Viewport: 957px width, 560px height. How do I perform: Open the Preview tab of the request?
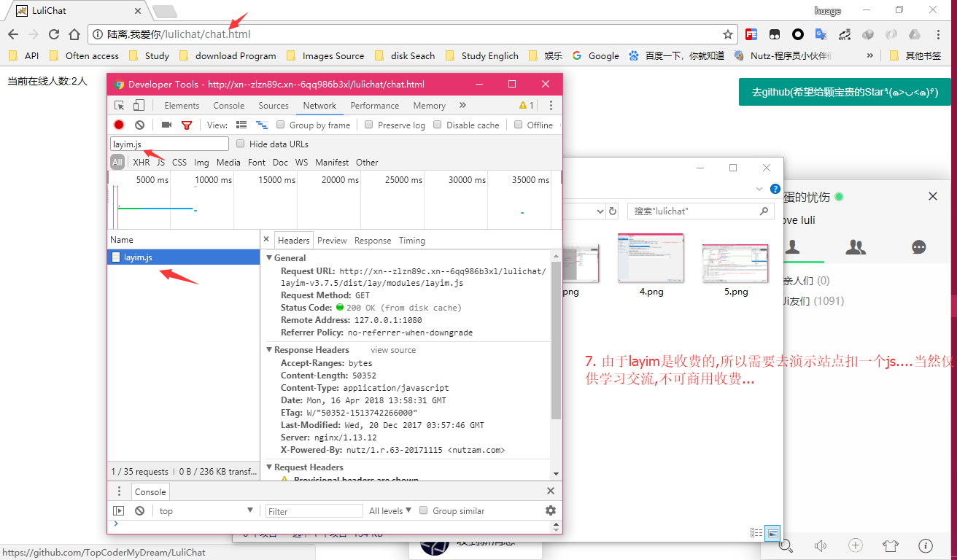pyautogui.click(x=332, y=240)
